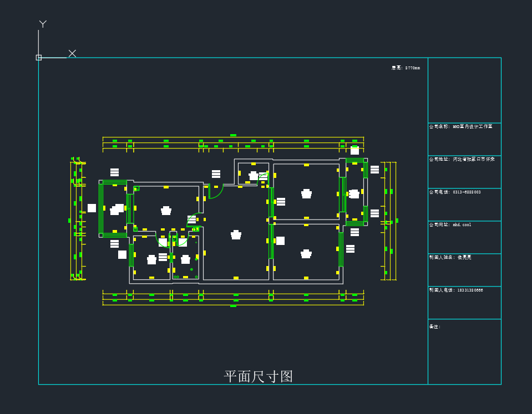Click the 公司电话 0313 phone number text

(x=455, y=192)
